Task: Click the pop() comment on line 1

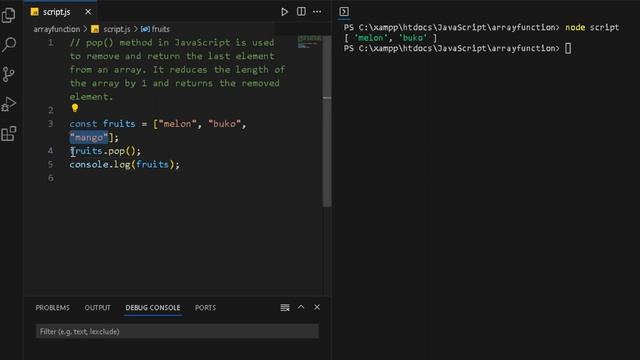Action: 177,69
